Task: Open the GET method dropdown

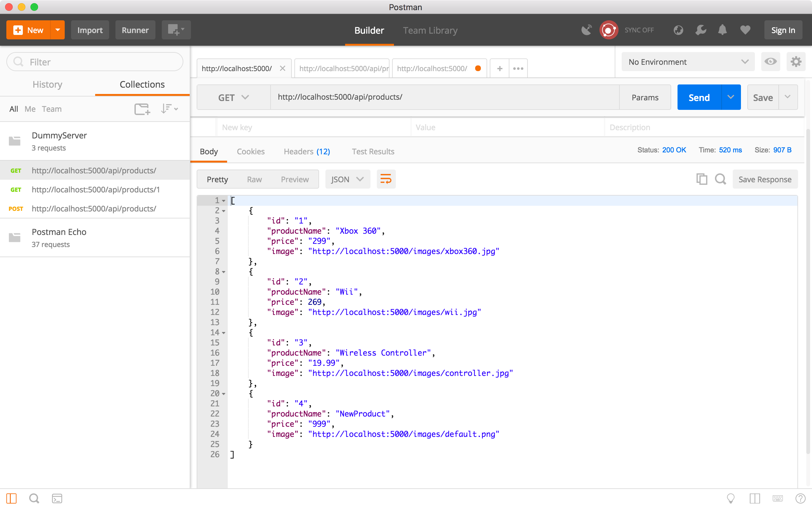Action: (233, 97)
